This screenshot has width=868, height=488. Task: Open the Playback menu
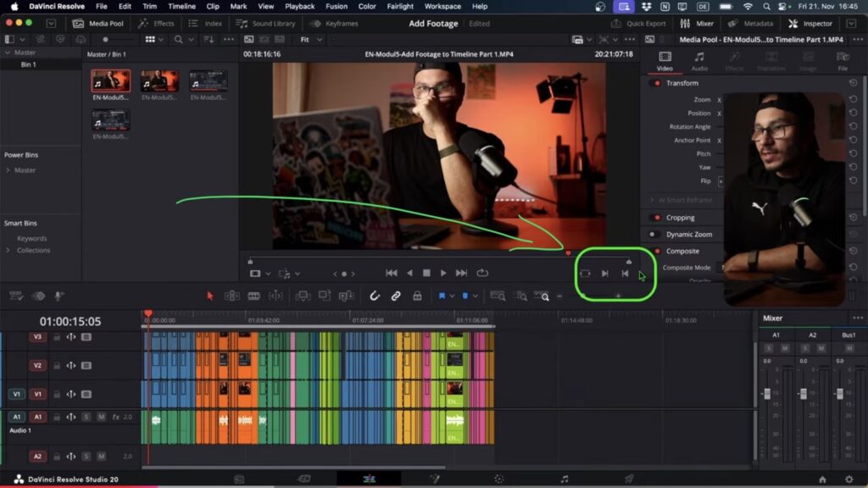click(301, 6)
